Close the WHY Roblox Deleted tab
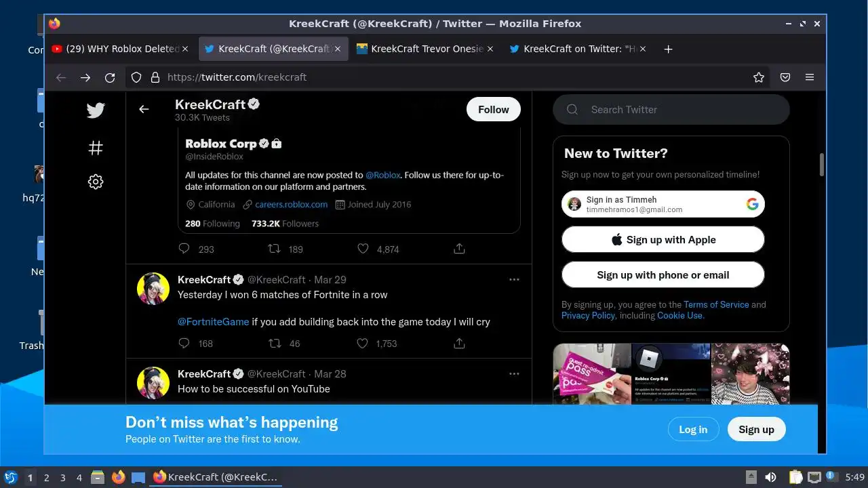 tap(185, 49)
